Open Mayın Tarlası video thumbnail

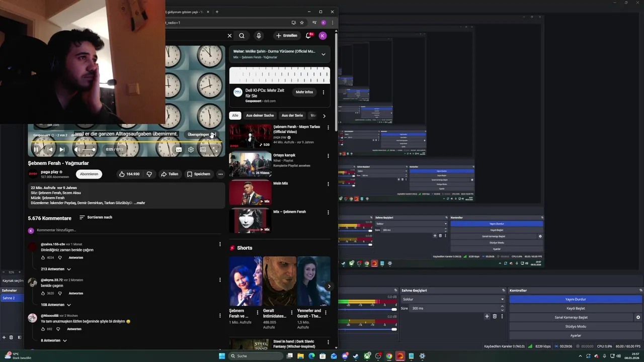click(250, 136)
